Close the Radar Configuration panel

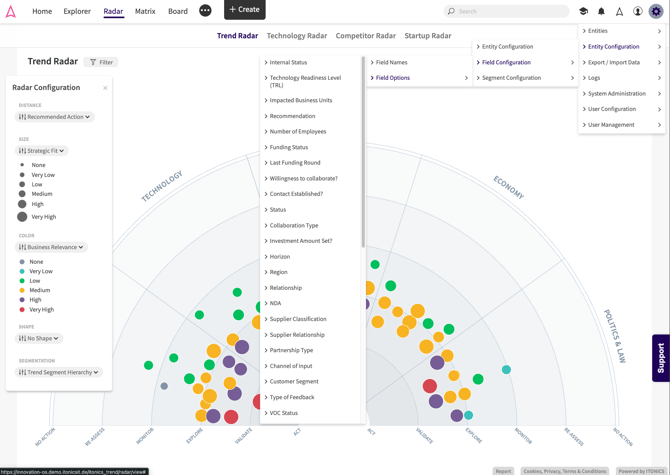tap(105, 88)
